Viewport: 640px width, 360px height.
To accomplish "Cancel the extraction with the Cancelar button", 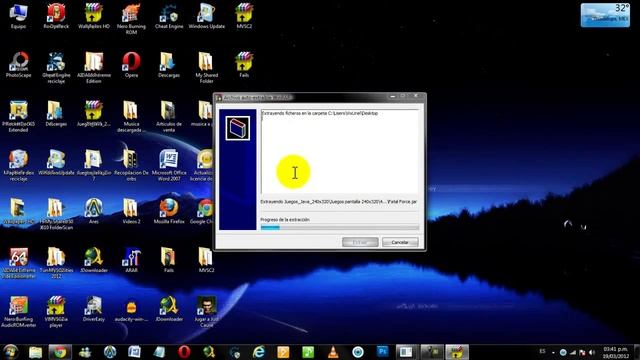I will click(x=400, y=242).
